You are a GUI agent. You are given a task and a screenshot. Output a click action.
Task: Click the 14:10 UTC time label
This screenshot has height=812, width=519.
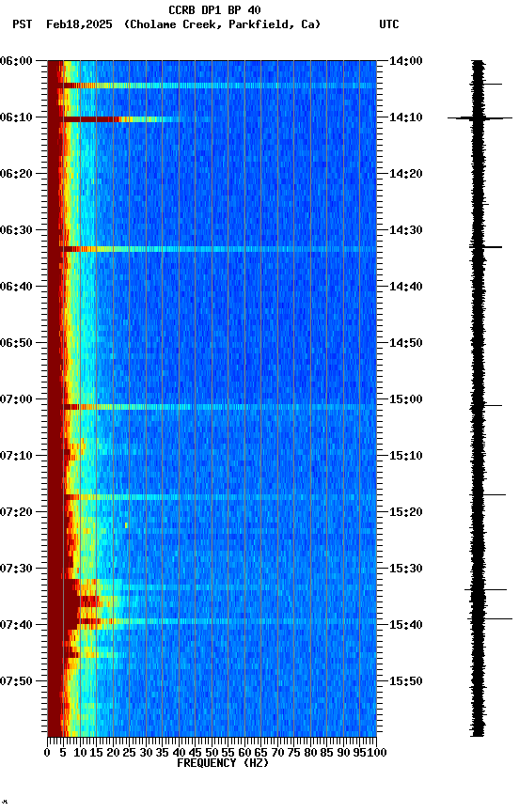tap(406, 117)
